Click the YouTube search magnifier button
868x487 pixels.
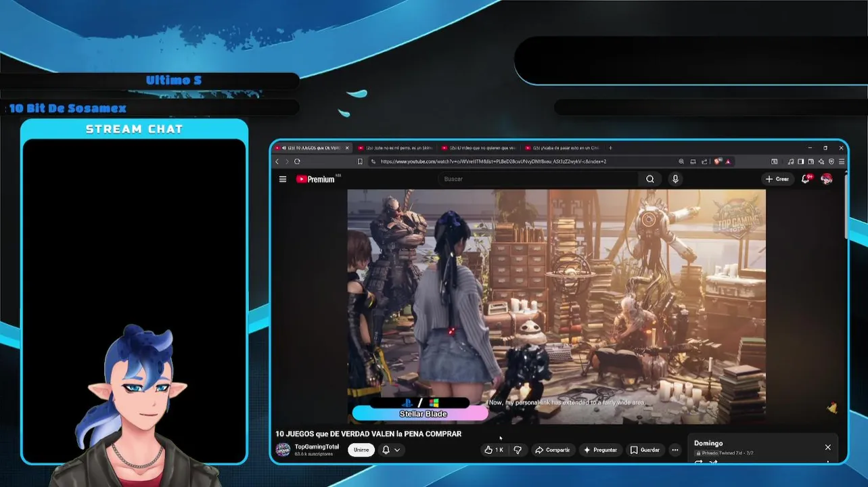click(650, 179)
